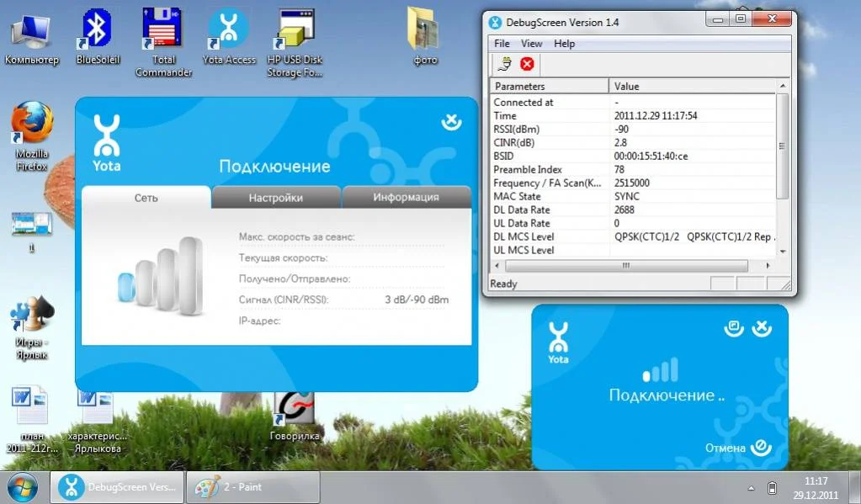This screenshot has width=861, height=504.
Task: Click the horizontal scrollbar thumb in DebugScreen
Action: (x=626, y=266)
